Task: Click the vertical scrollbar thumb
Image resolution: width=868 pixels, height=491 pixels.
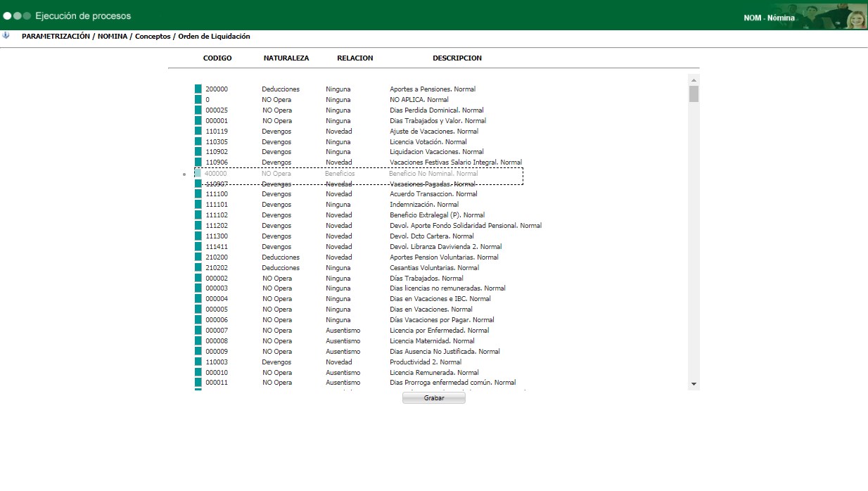Action: (x=694, y=94)
